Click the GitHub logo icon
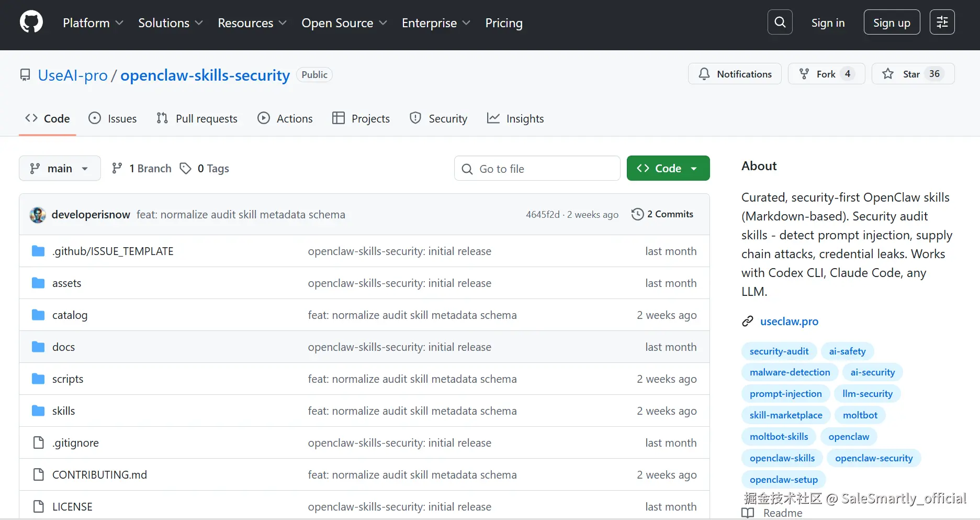This screenshot has width=980, height=520. pyautogui.click(x=31, y=23)
